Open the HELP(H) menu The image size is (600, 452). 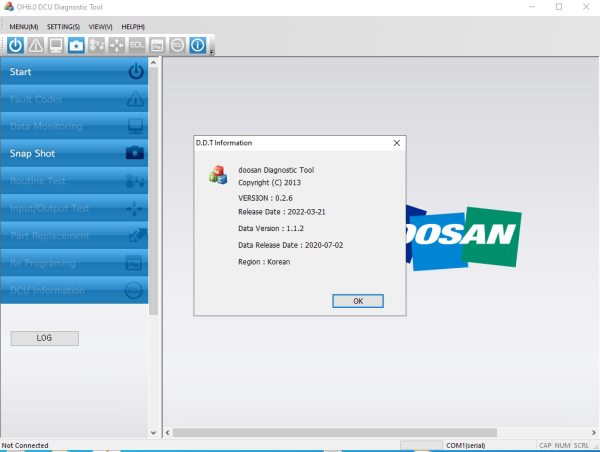(x=133, y=27)
